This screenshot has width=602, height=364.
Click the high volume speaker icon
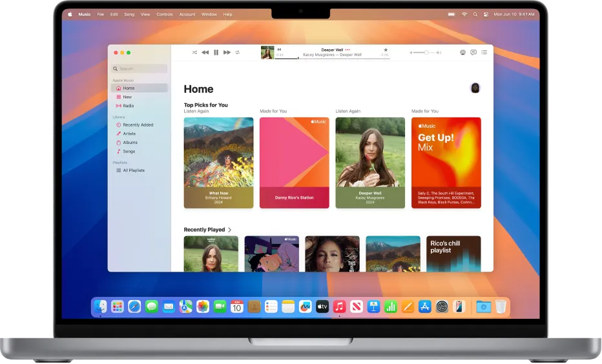(439, 52)
